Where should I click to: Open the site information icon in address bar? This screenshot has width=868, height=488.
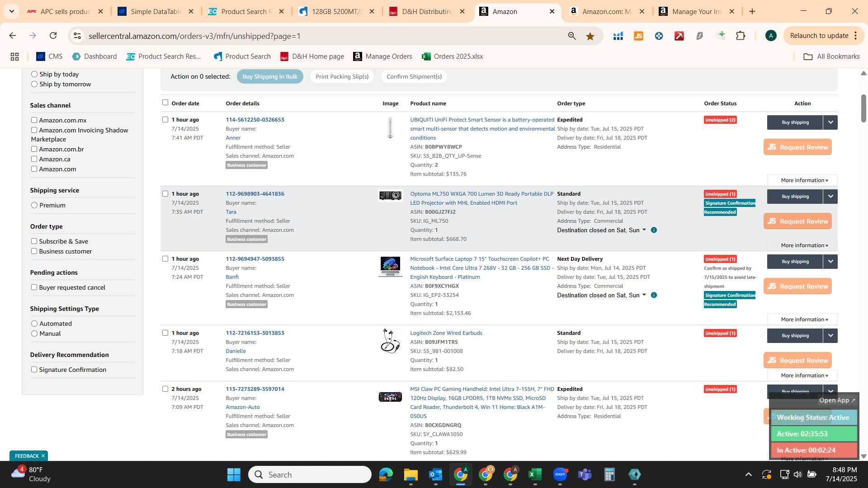click(x=77, y=36)
